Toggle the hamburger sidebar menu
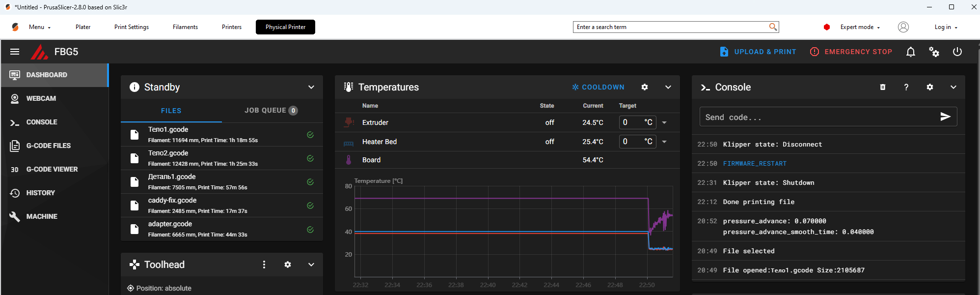The image size is (980, 295). (x=15, y=52)
